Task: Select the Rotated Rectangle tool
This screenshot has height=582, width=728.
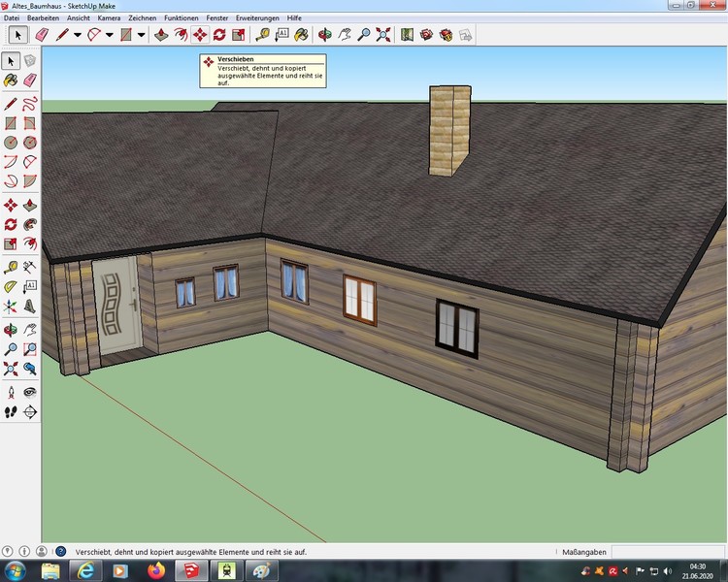Action: click(30, 123)
